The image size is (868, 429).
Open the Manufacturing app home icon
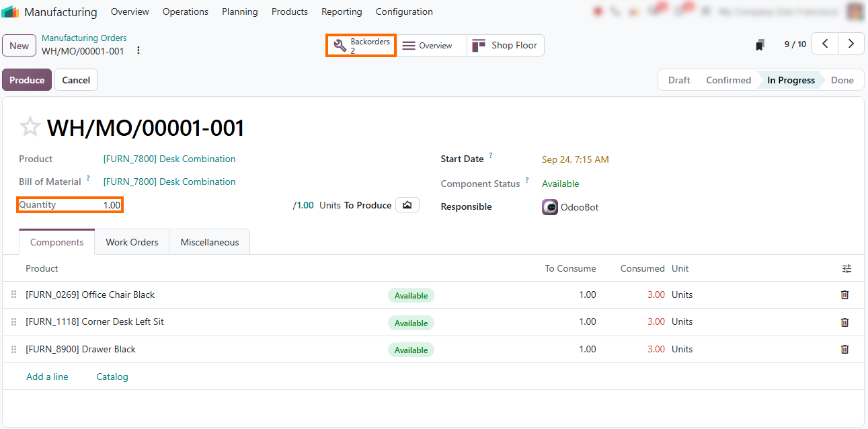click(x=10, y=11)
